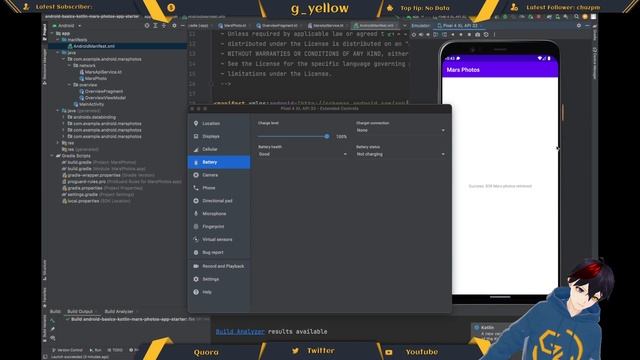
Task: Open vertical Project side tab
Action: pyautogui.click(x=44, y=32)
